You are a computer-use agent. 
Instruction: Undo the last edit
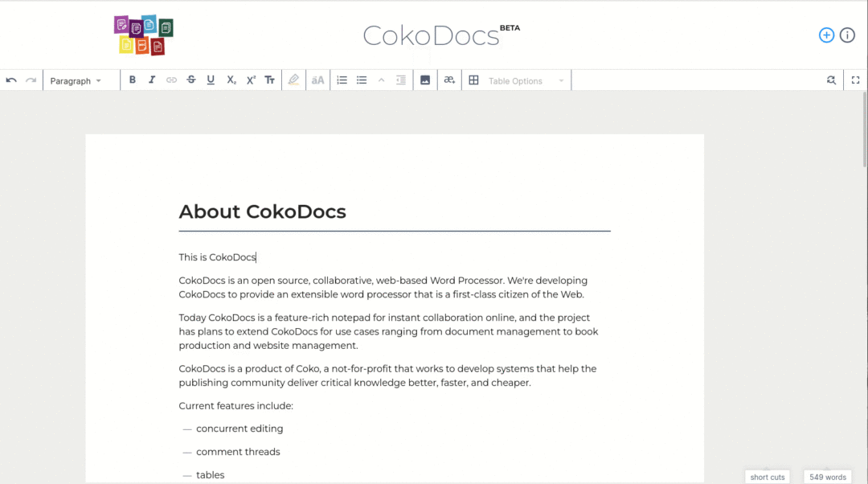point(10,80)
